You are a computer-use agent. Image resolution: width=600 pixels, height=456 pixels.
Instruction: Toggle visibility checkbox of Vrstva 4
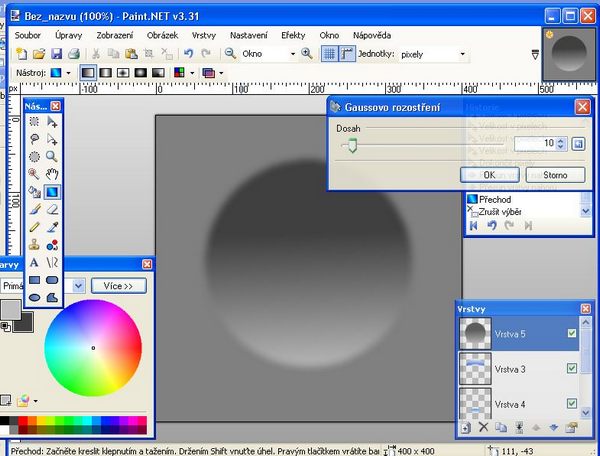tap(572, 404)
